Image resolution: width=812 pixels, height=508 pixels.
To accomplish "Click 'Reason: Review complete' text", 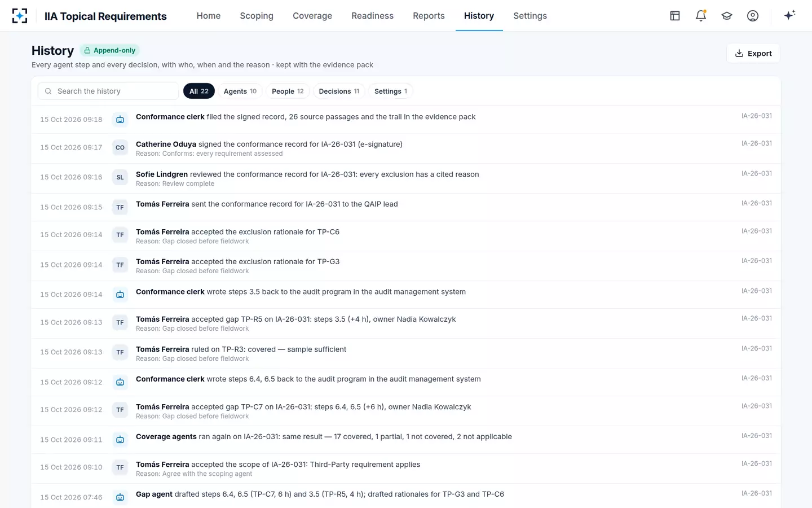I will (x=175, y=183).
